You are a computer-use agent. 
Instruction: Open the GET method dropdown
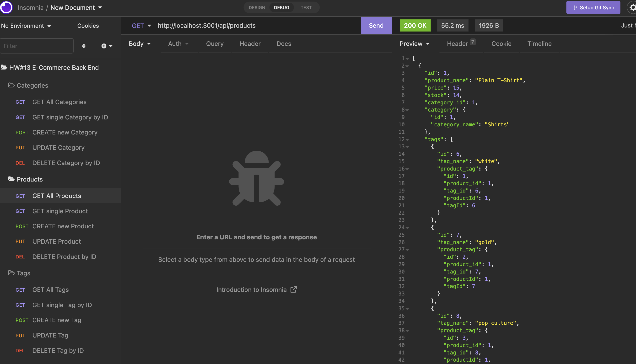pyautogui.click(x=141, y=26)
